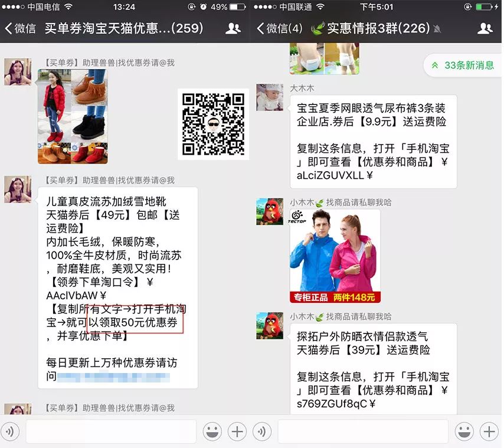Open plus attachments menu in left chat
This screenshot has height=448, width=504.
click(x=237, y=431)
